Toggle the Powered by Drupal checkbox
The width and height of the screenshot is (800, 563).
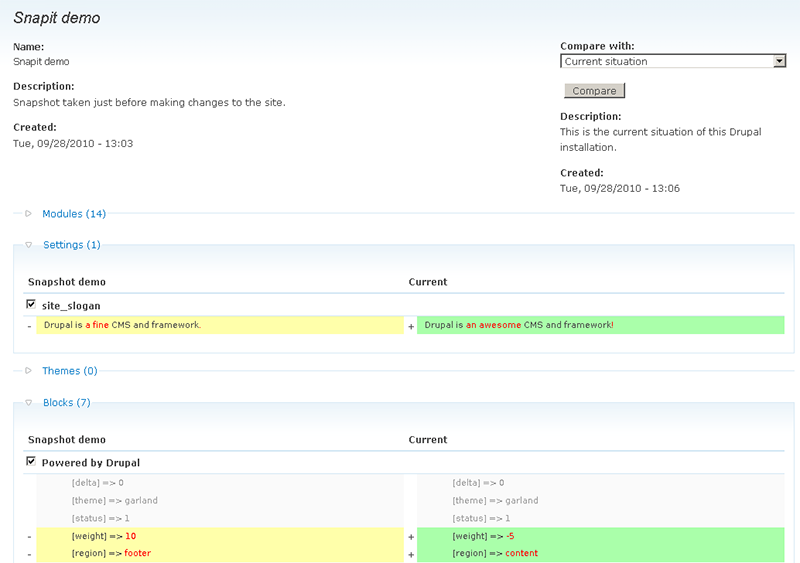click(x=31, y=462)
